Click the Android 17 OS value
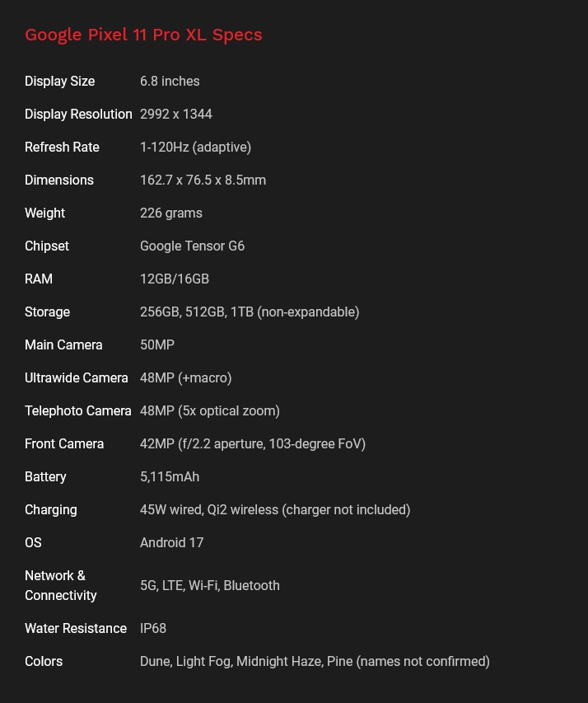The width and height of the screenshot is (588, 703). click(171, 542)
